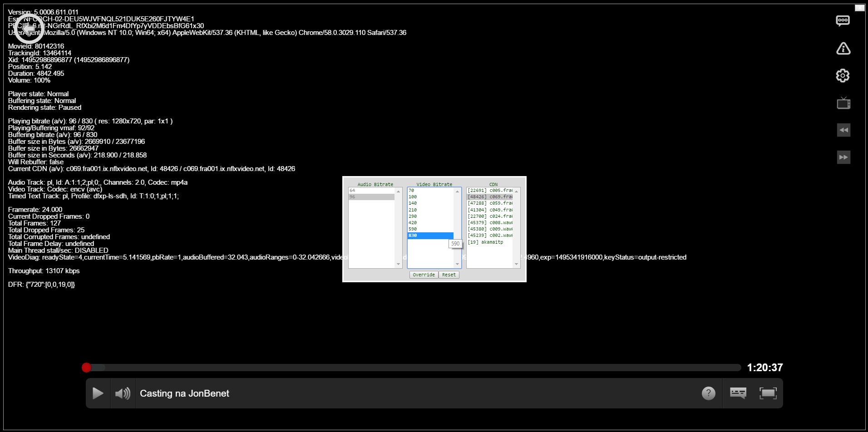Click the Throughput: 13107 kbps line
The height and width of the screenshot is (432, 868).
coord(44,271)
